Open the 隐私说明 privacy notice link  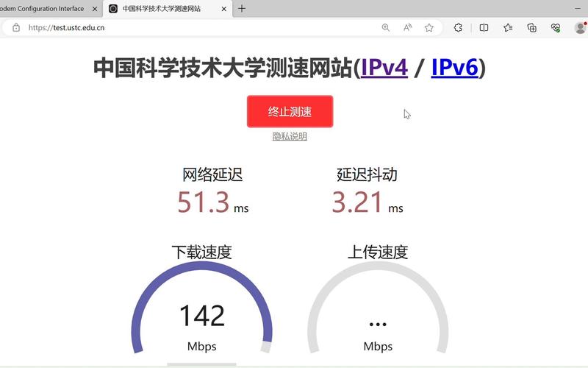[290, 136]
